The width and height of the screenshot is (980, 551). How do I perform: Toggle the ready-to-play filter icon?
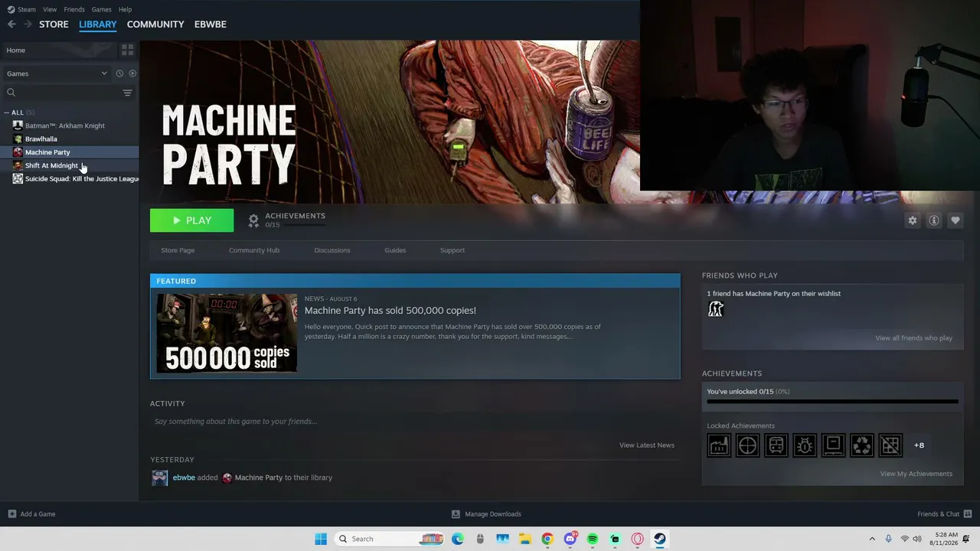(x=132, y=73)
